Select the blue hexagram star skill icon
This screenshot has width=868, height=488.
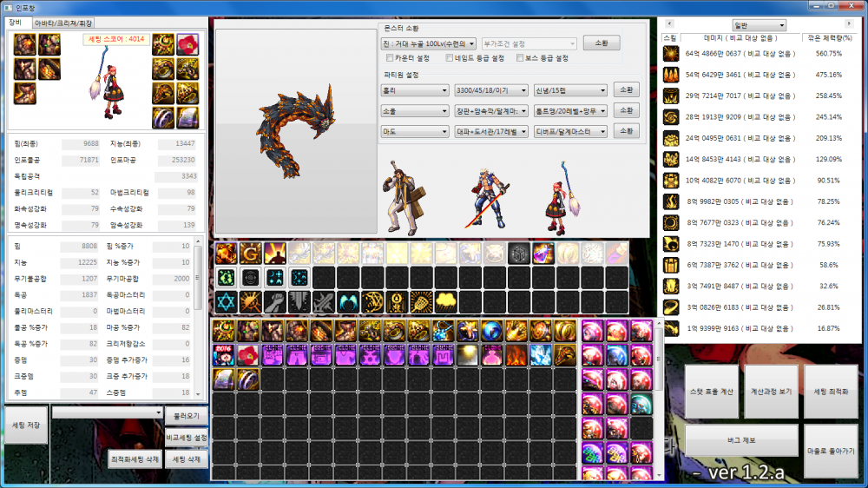[x=226, y=302]
